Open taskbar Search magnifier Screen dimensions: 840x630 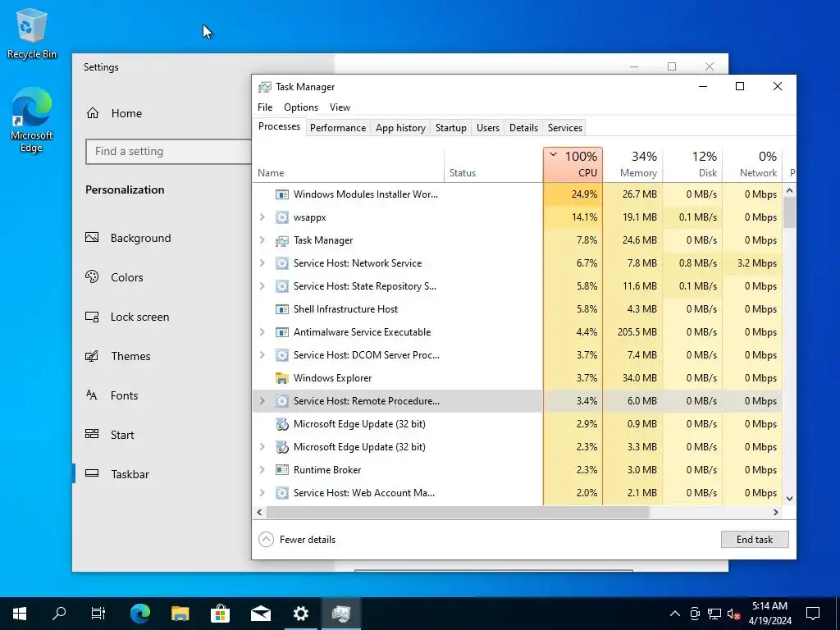click(59, 614)
